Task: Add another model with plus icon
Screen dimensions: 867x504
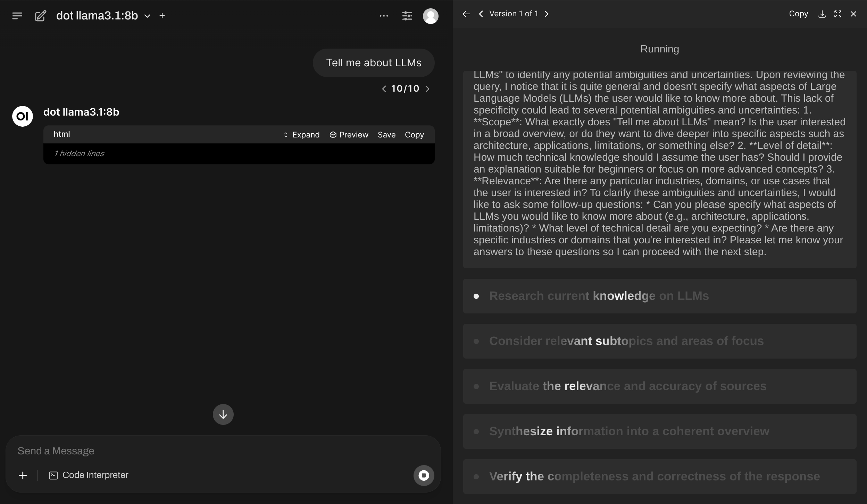Action: pos(162,16)
